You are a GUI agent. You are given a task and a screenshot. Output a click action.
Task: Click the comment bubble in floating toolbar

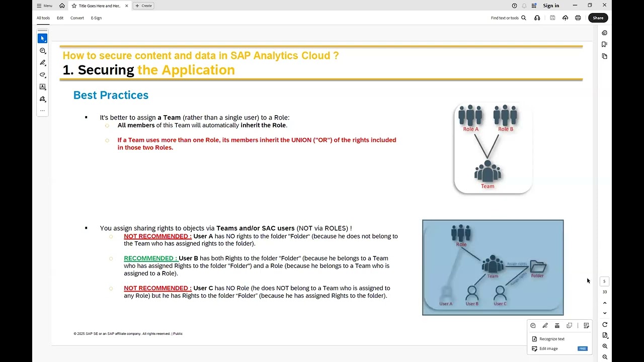pyautogui.click(x=533, y=325)
